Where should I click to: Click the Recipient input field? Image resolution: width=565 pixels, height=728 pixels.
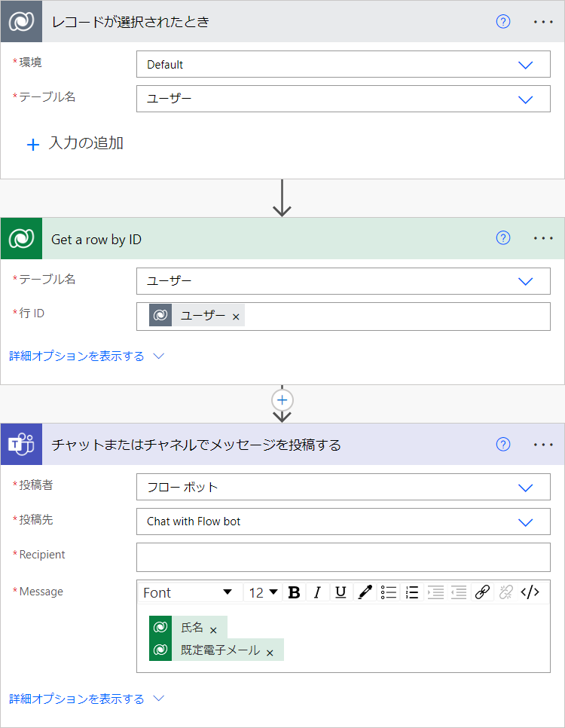(x=343, y=557)
